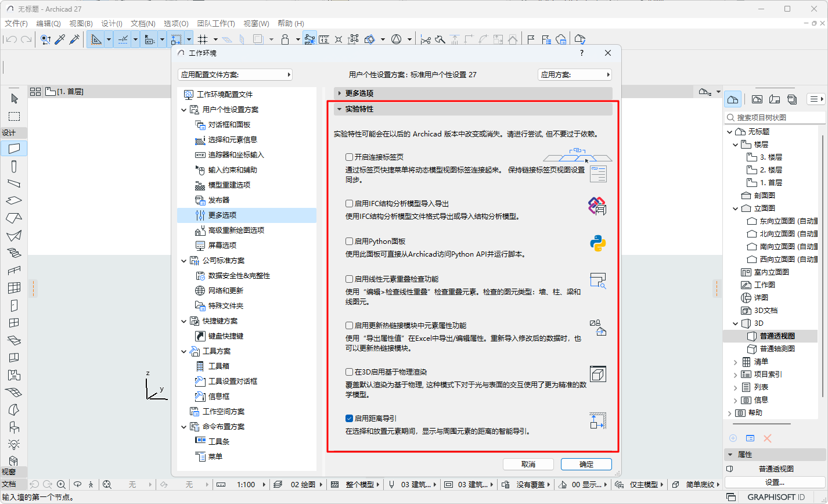828x504 pixels.
Task: Collapse 用户个性设置方案 tree node
Action: click(x=184, y=110)
